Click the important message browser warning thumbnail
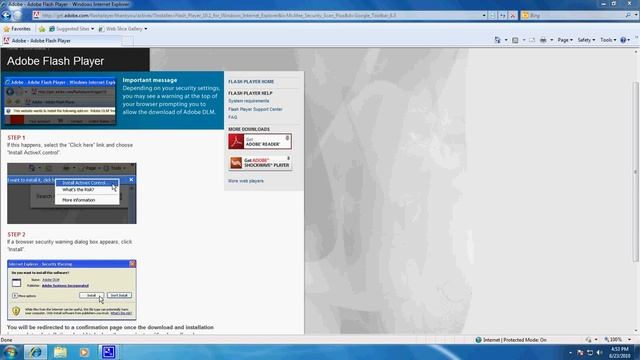This screenshot has height=360, width=640. pyautogui.click(x=60, y=101)
